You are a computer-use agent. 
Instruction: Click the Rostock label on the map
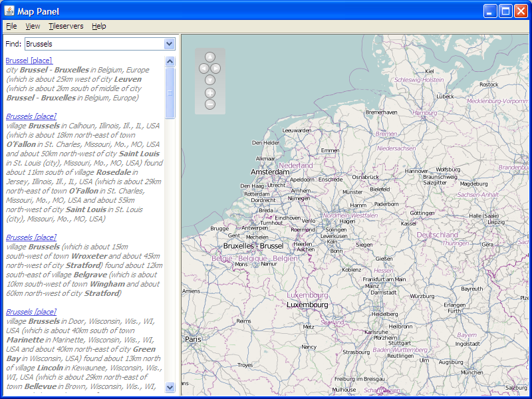(x=489, y=84)
